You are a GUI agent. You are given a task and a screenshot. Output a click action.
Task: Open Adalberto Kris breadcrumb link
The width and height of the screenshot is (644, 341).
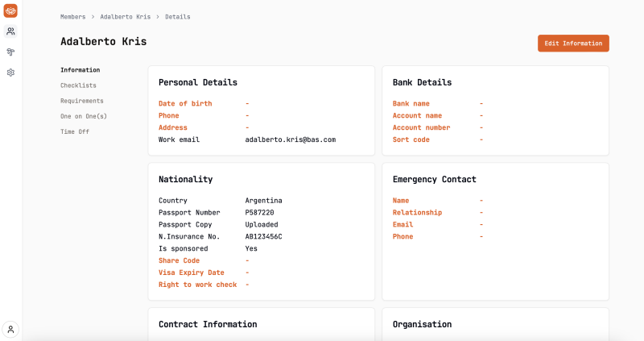[125, 16]
